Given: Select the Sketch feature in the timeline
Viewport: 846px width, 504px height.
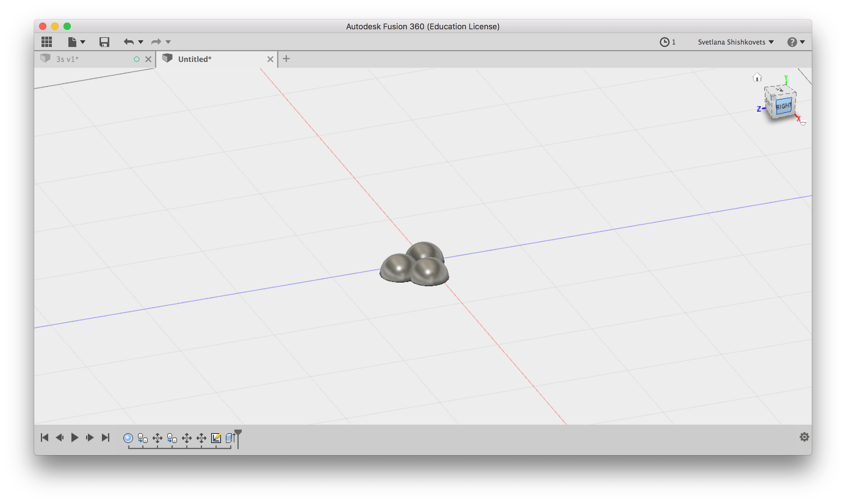Looking at the screenshot, I should 216,438.
